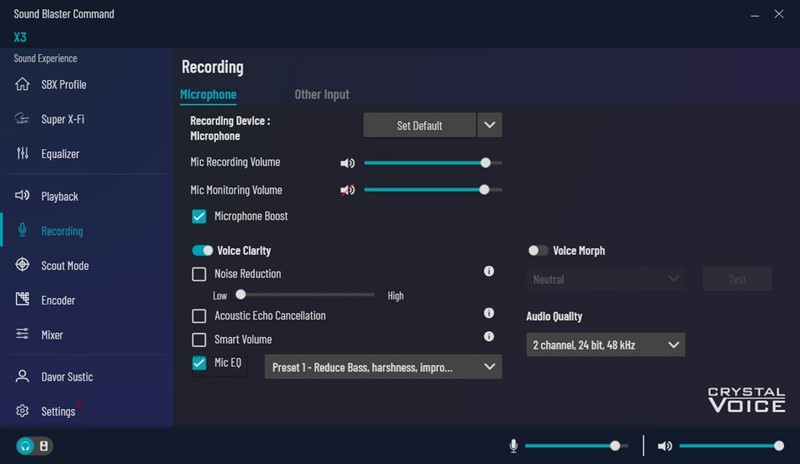This screenshot has height=464, width=800.
Task: Enable the Voice Morph toggle
Action: [x=538, y=251]
